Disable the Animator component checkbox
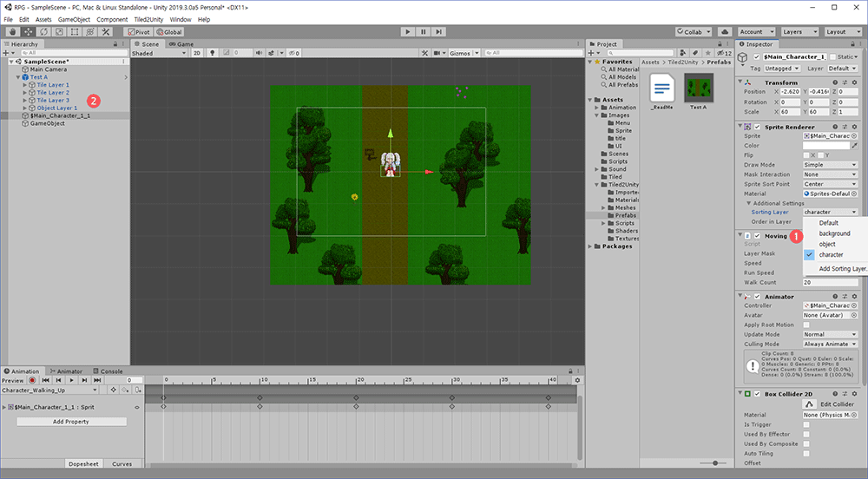This screenshot has width=868, height=479. 757,297
